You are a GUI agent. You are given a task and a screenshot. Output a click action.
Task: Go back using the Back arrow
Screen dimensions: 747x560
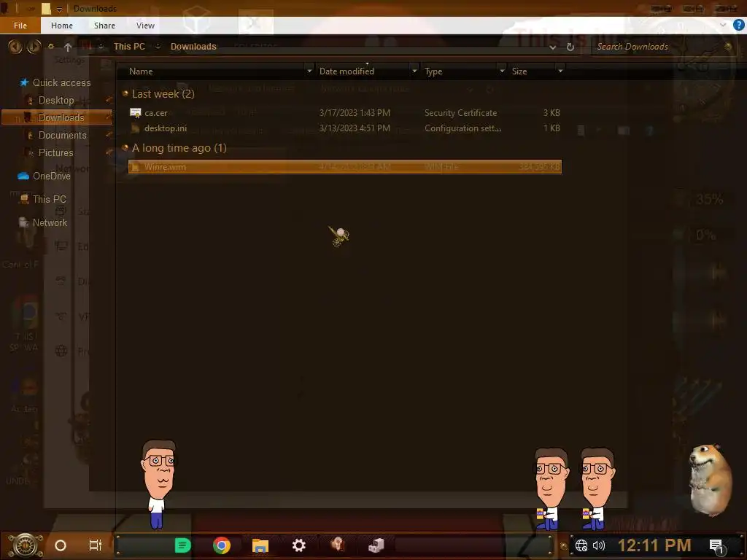[15, 46]
